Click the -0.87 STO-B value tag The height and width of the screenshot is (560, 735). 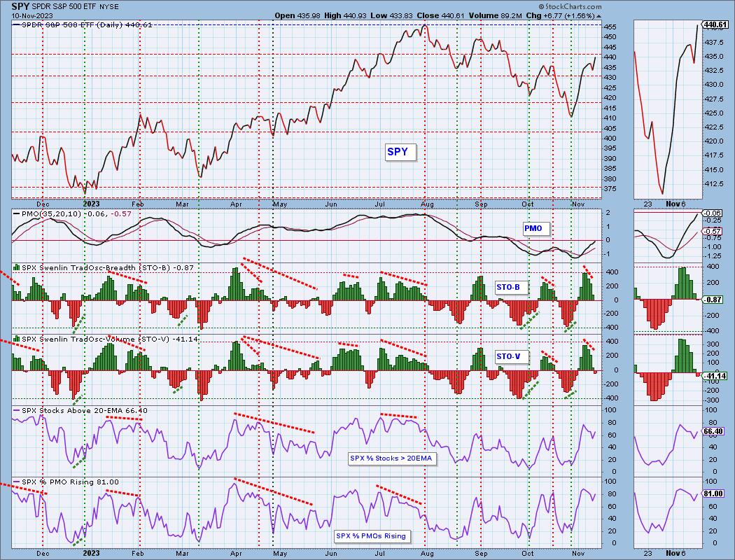[x=713, y=300]
